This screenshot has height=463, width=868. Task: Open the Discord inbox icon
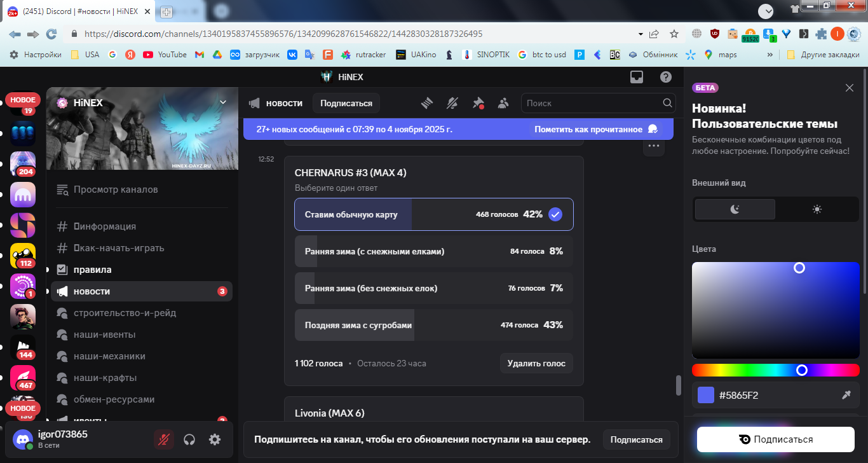[x=636, y=77]
